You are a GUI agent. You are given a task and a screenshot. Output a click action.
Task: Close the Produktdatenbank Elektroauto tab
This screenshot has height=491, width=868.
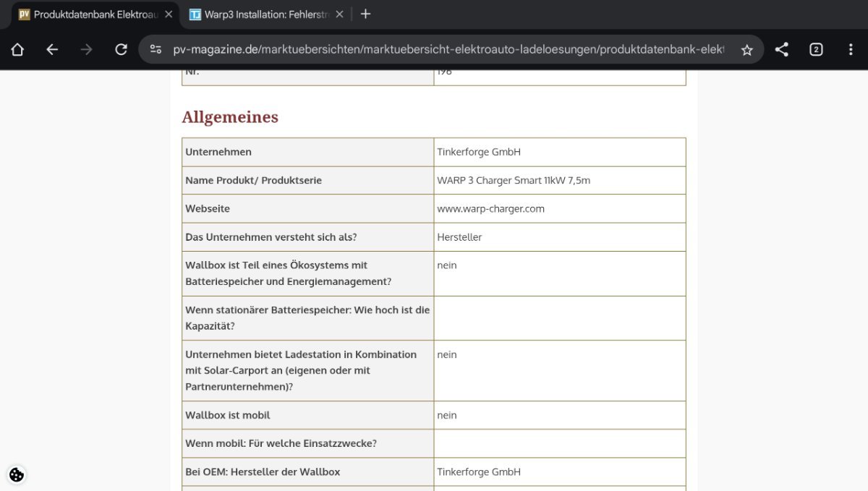coord(169,14)
